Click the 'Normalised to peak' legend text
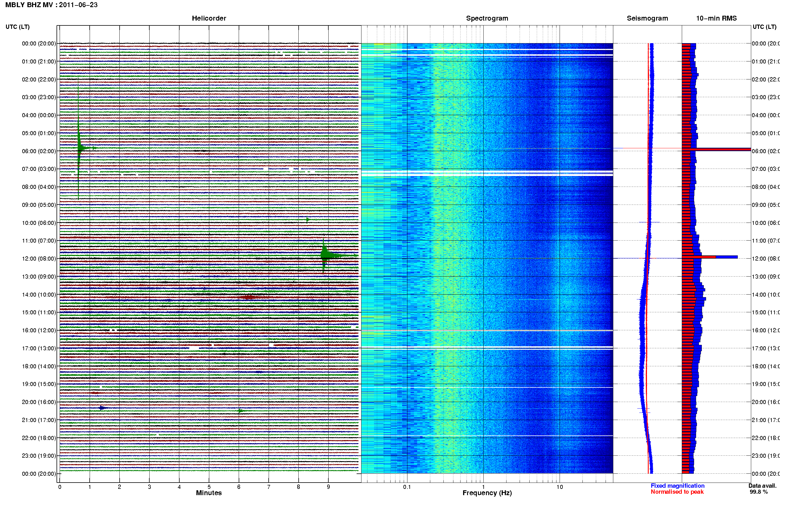The height and width of the screenshot is (508, 812). [677, 492]
